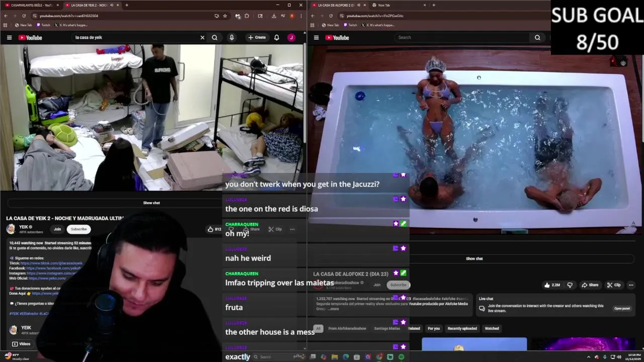Viewport: 644px width, 362px height.
Task: Select the 'Recently uploaded' filter chip
Action: (462, 328)
